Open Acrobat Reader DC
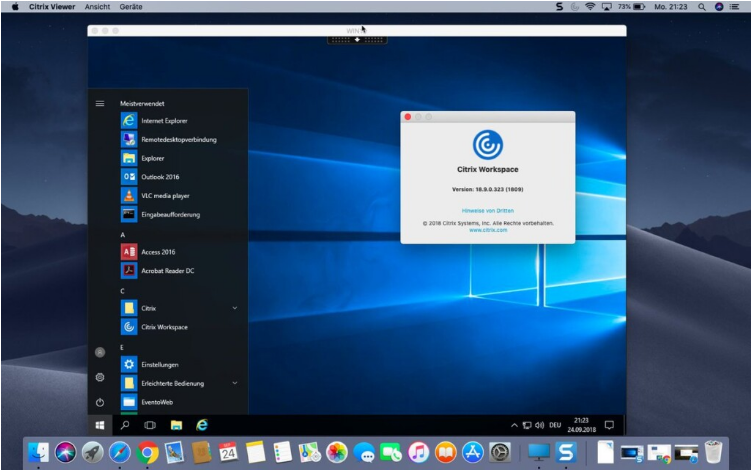This screenshot has width=751, height=470. pos(167,270)
